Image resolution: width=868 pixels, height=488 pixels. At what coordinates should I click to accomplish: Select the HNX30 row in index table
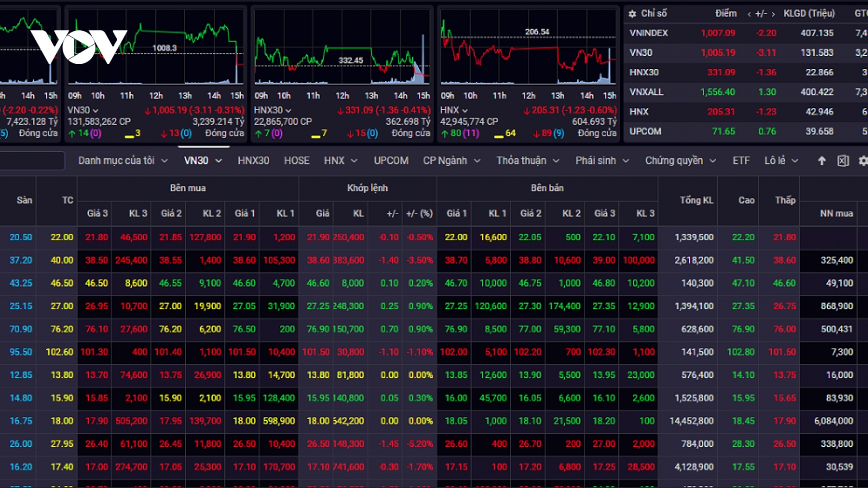point(746,73)
